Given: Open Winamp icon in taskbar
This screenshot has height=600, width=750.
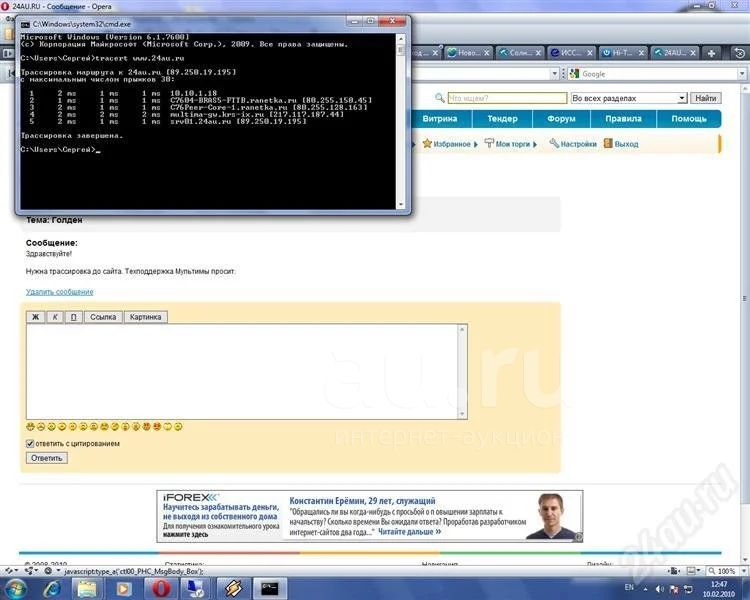Looking at the screenshot, I should point(233,589).
